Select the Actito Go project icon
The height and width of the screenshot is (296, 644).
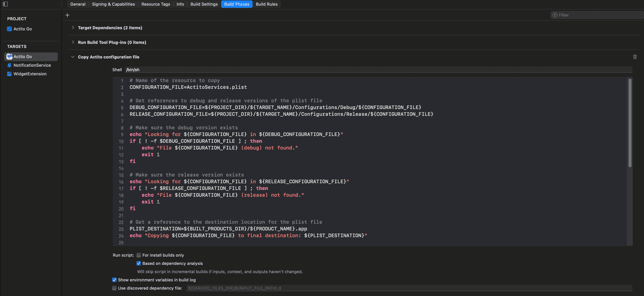click(x=9, y=29)
